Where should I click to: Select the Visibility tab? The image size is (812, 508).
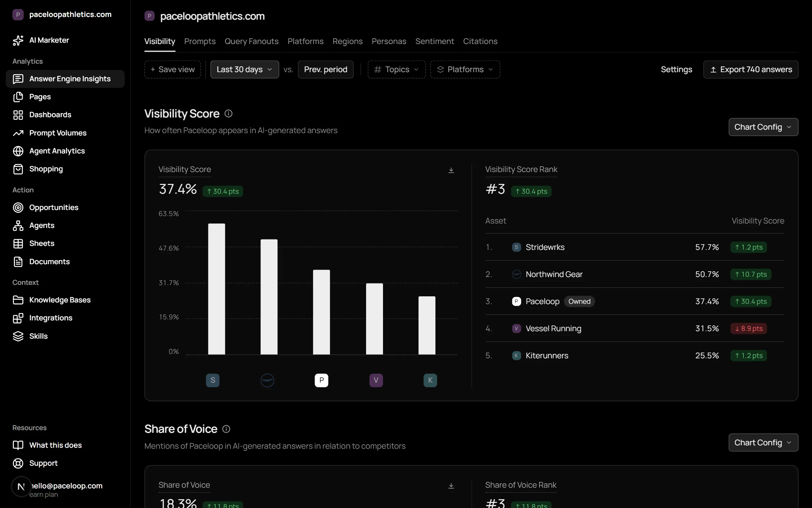pos(160,41)
